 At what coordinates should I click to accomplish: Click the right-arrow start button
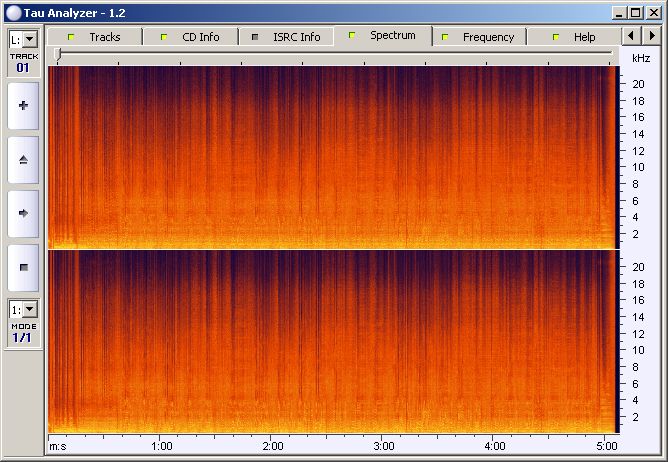pyautogui.click(x=23, y=213)
